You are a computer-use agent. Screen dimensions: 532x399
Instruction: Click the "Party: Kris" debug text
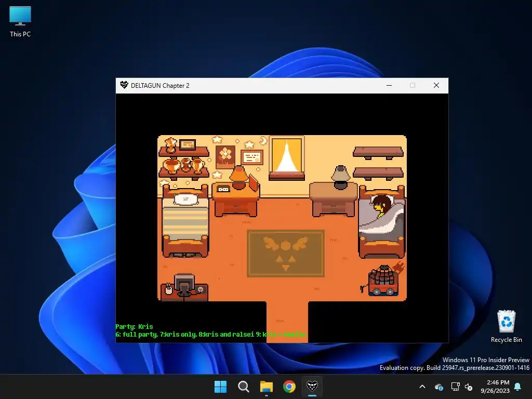(x=135, y=326)
